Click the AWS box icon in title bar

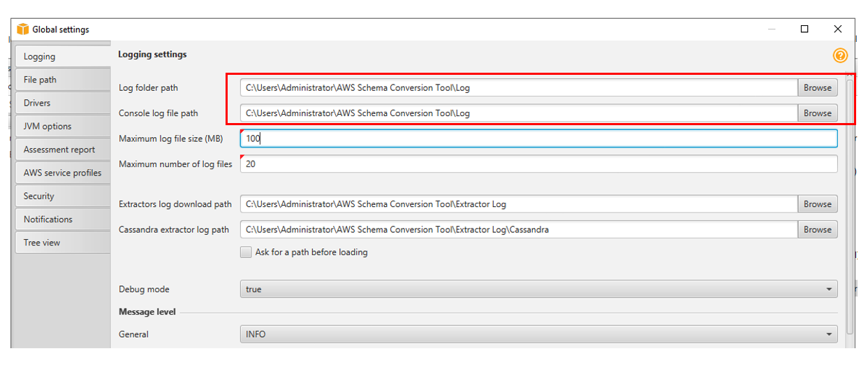point(23,29)
